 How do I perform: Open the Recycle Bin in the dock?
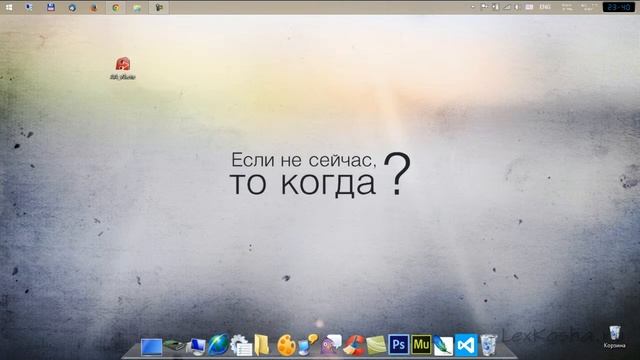coord(488,345)
